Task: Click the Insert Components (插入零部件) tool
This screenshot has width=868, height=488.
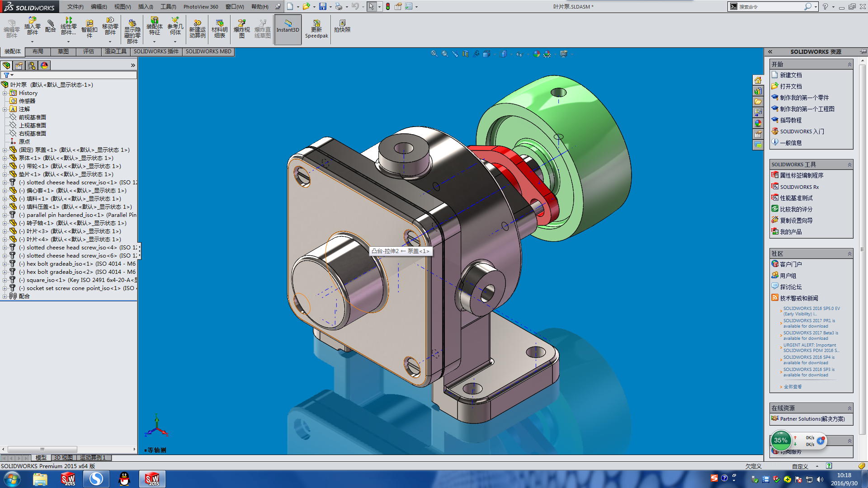Action: (x=32, y=27)
